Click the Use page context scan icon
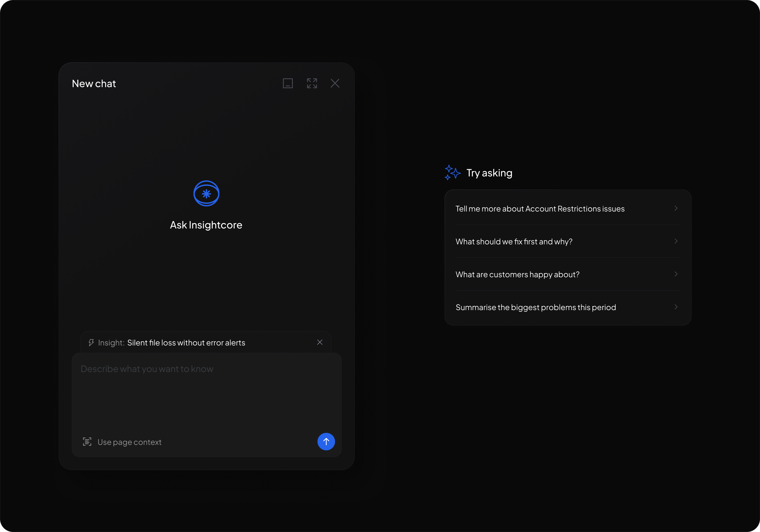The height and width of the screenshot is (532, 760). tap(87, 442)
